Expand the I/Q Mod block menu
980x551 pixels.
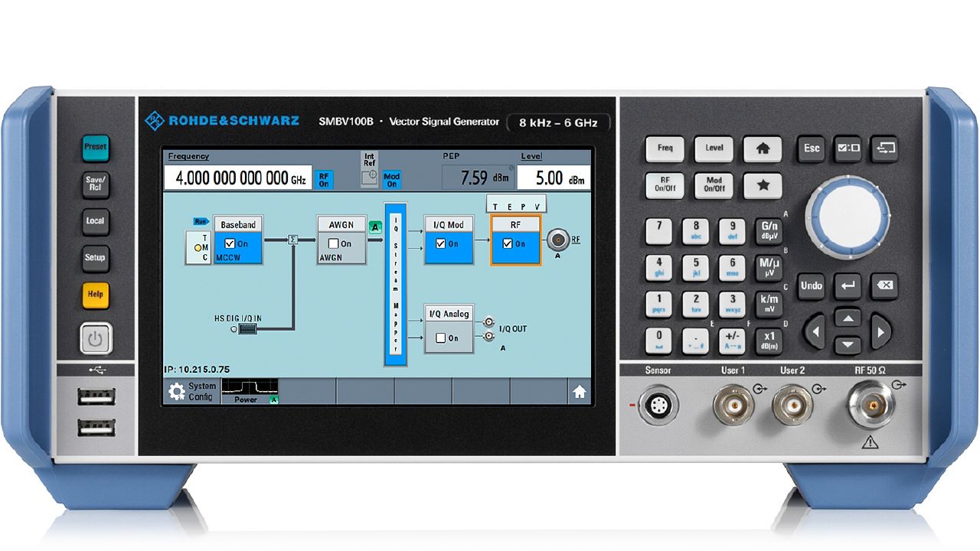coord(449,224)
